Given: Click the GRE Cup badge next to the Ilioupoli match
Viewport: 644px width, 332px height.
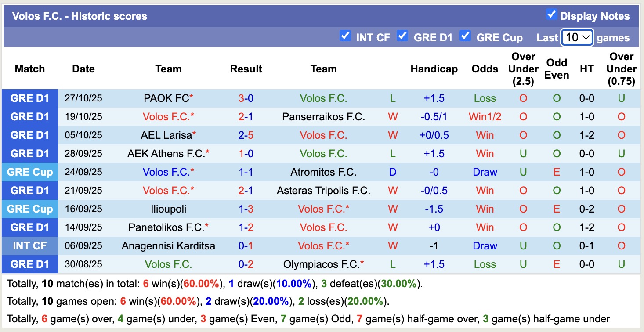Looking at the screenshot, I should coord(29,209).
